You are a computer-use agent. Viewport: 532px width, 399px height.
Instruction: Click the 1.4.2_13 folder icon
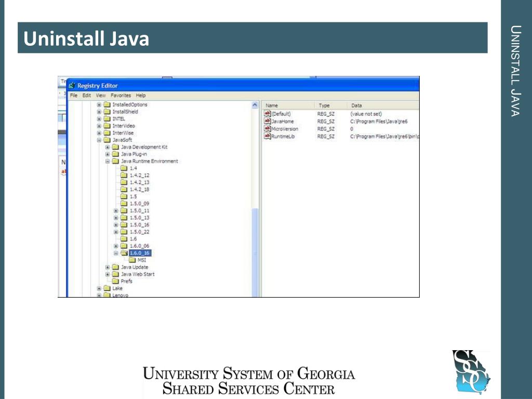coord(124,182)
